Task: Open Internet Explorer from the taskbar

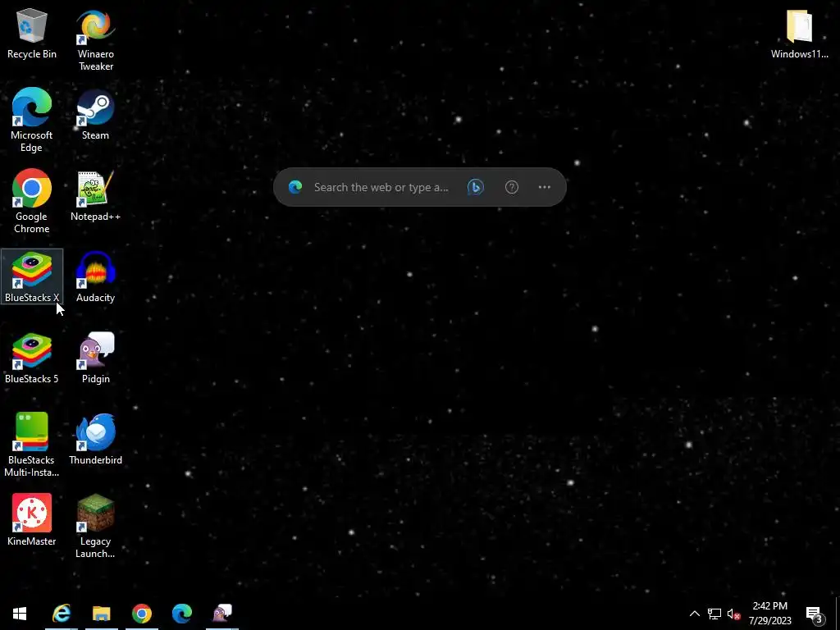Action: pos(62,613)
